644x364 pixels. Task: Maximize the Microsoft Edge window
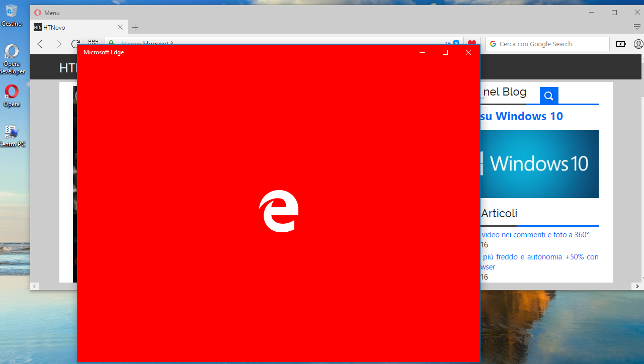(x=445, y=52)
